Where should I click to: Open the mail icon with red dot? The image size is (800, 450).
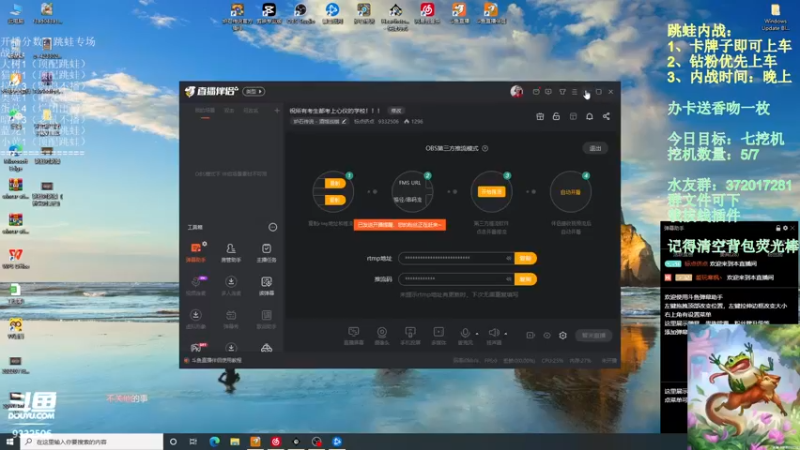tap(536, 92)
